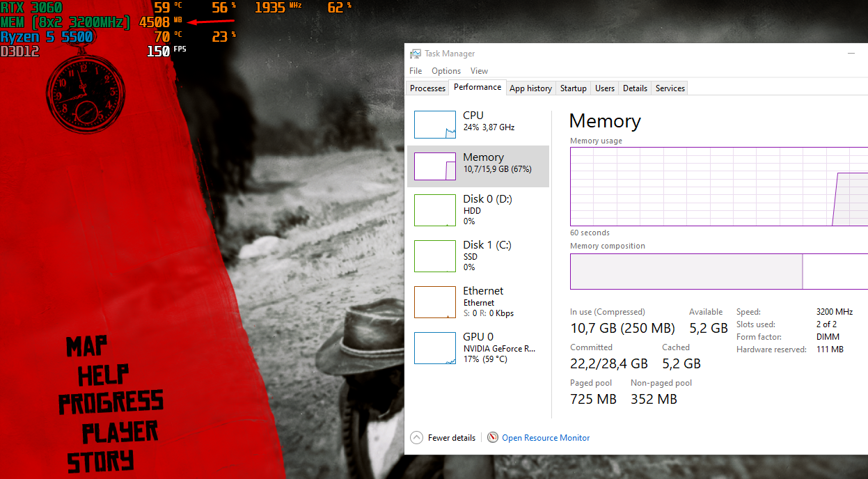Click the large 'Memory' heading
The width and height of the screenshot is (868, 479).
(605, 121)
